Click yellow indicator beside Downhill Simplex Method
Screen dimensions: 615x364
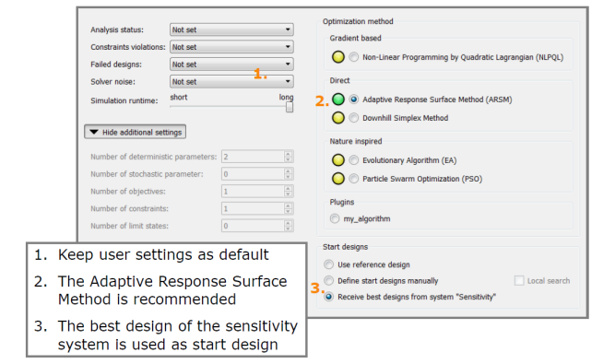tap(338, 118)
